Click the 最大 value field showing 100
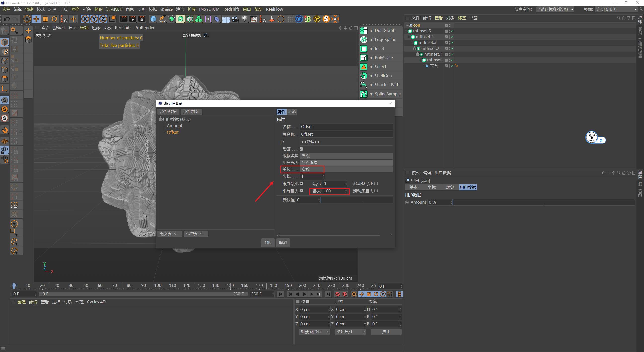This screenshot has width=644, height=352. click(x=332, y=191)
